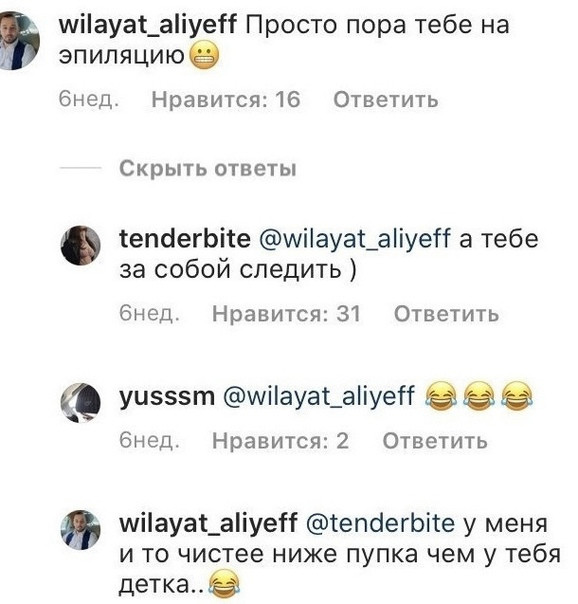Open yusssm's profile avatar

80,403
